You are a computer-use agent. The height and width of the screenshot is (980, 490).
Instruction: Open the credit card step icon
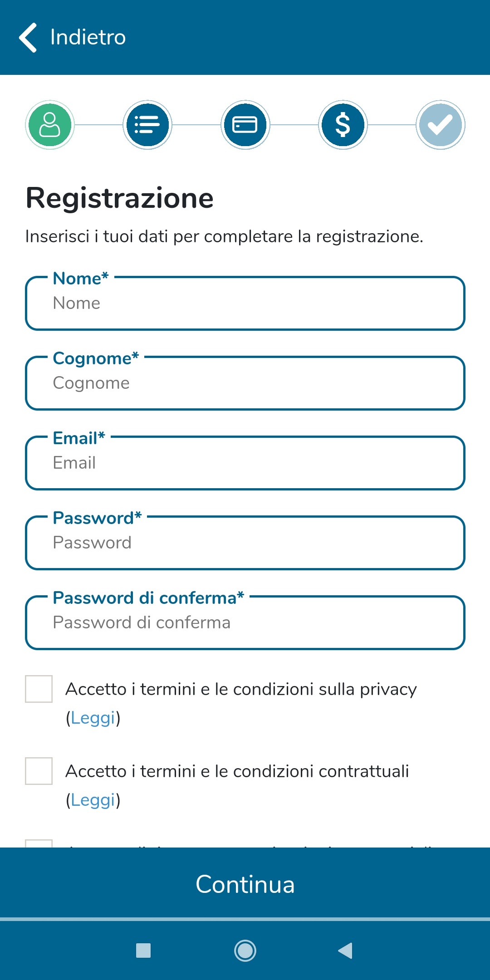245,125
